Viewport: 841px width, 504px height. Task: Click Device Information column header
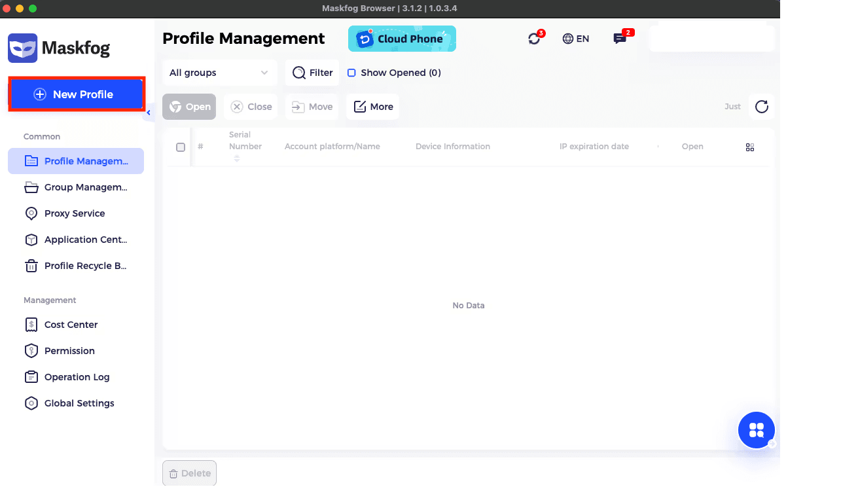click(453, 147)
